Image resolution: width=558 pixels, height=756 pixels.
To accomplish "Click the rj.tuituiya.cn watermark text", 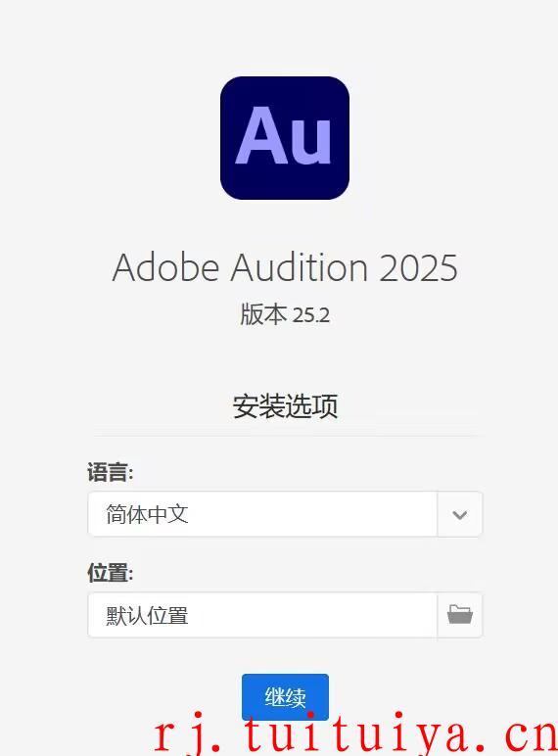I will (x=355, y=733).
